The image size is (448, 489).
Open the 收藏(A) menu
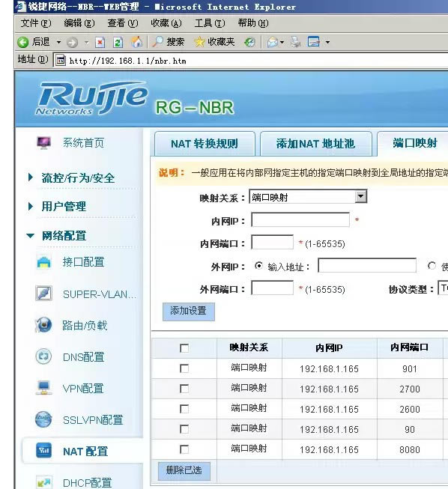[166, 23]
